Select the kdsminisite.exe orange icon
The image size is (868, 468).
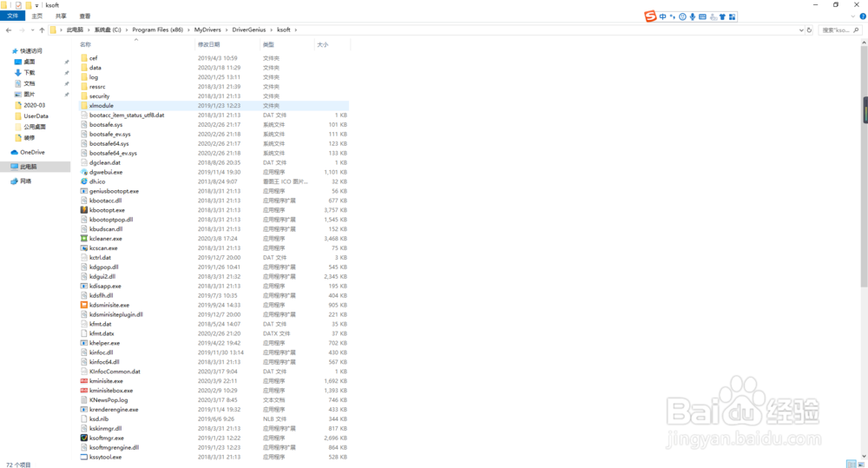click(84, 305)
